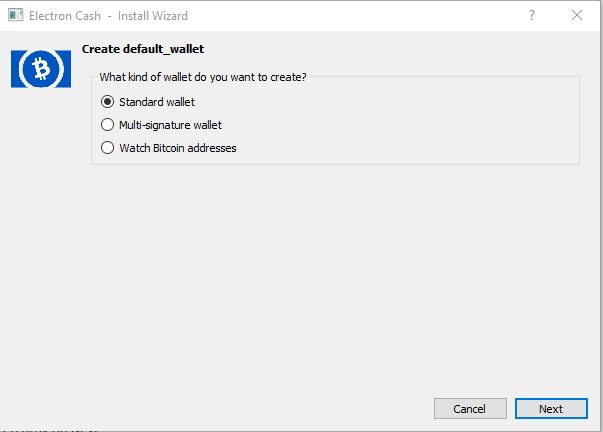Click the 'Watch Bitcoin addresses' label text

tap(178, 148)
